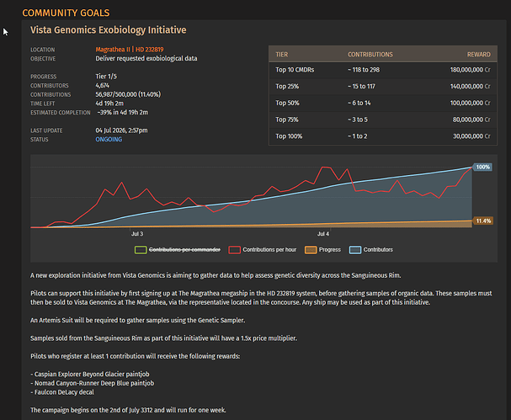The image size is (511, 420).
Task: Click the TIME LEFT field label
Action: point(42,104)
